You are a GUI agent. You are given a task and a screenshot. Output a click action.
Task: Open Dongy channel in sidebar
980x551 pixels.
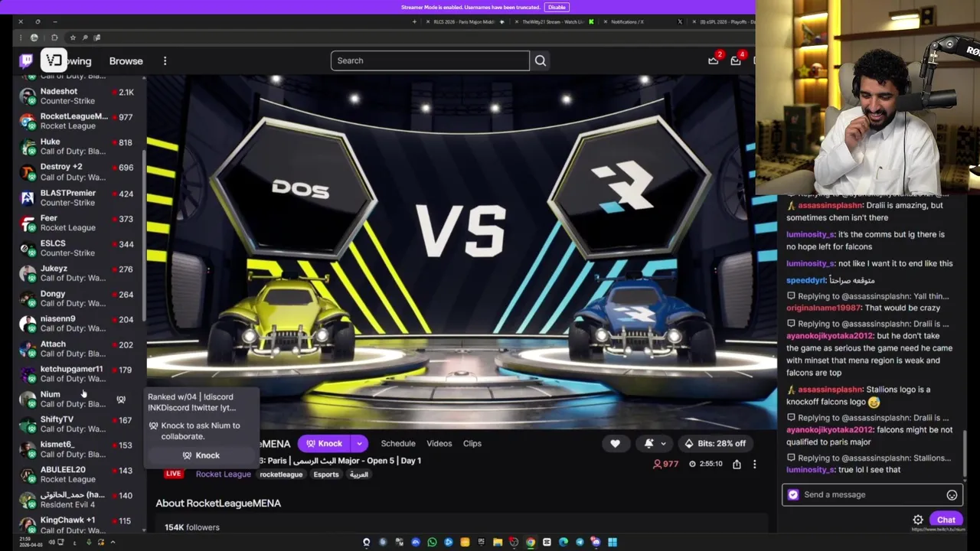[77, 298]
